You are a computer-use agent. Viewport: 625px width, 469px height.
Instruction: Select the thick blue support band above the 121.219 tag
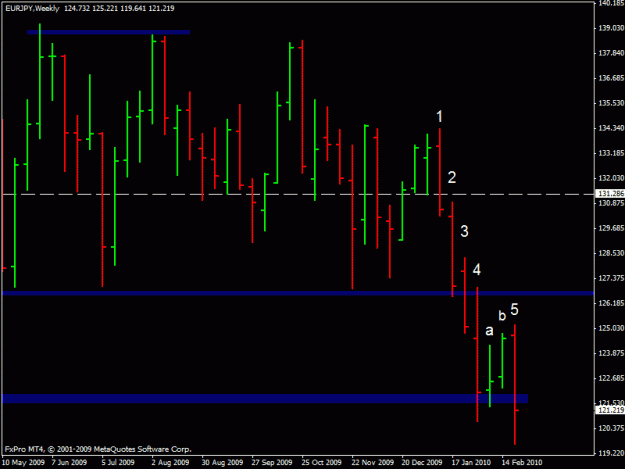pos(265,398)
